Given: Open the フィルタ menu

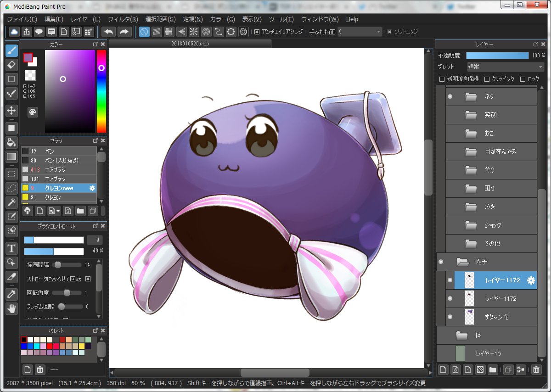Looking at the screenshot, I should click(123, 19).
